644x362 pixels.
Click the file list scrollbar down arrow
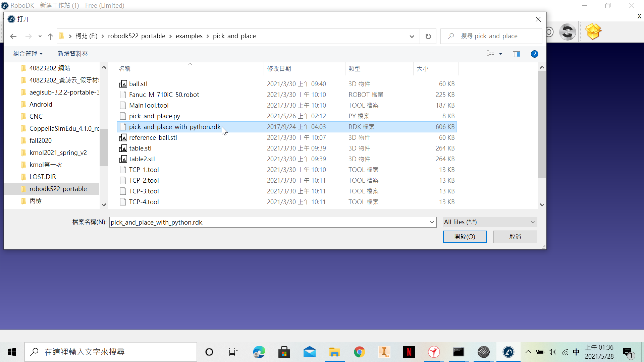point(542,205)
